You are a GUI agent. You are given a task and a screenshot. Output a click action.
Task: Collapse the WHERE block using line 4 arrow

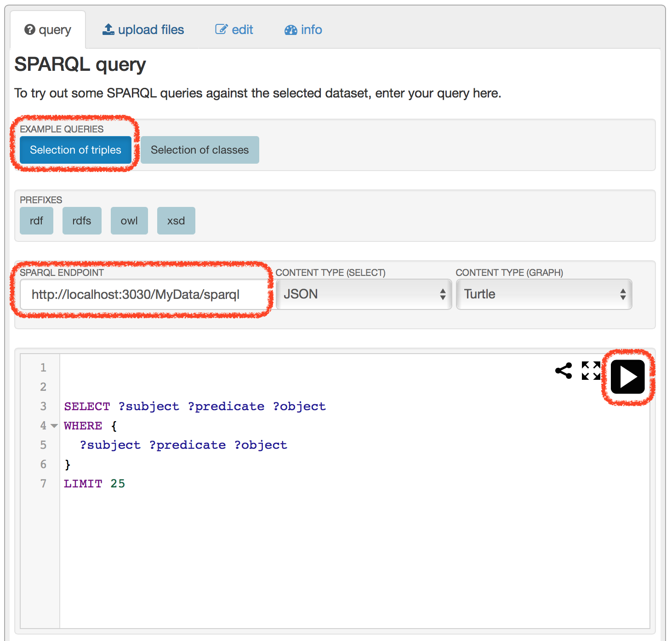tap(54, 426)
